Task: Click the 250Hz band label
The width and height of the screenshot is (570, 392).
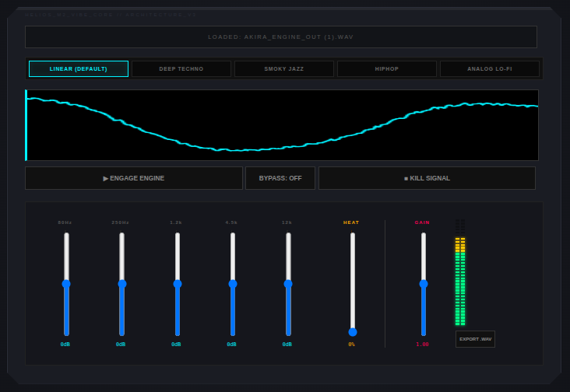Action: click(x=121, y=222)
